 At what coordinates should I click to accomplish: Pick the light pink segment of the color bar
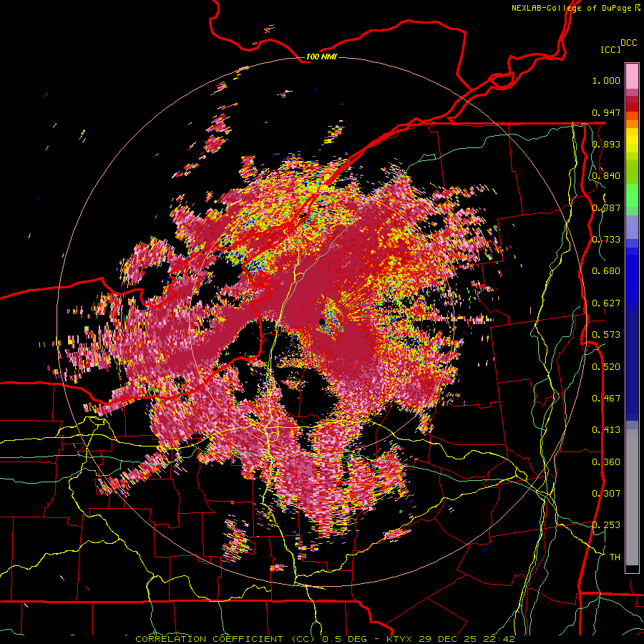[632, 76]
